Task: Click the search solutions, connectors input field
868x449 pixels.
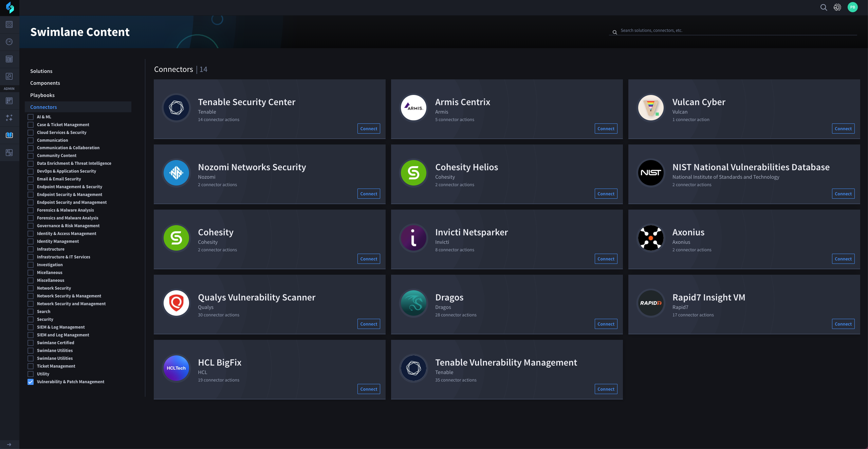Action: [x=733, y=31]
